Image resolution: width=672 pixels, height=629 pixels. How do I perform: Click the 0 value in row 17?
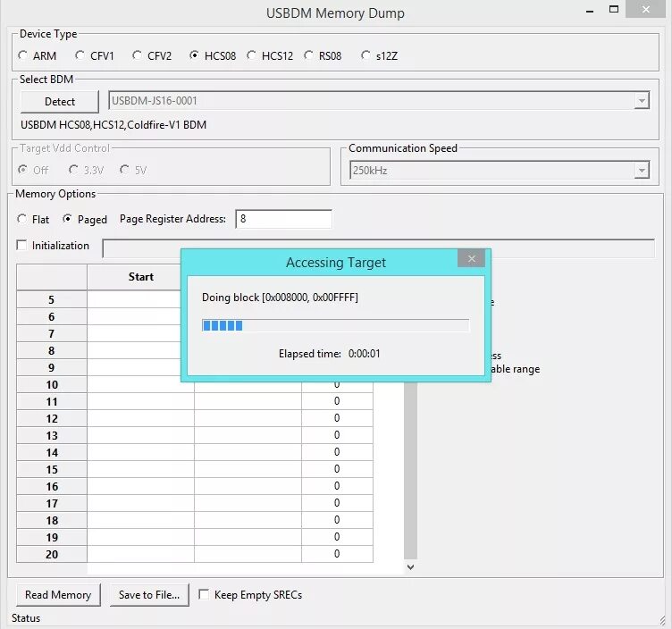coord(337,503)
